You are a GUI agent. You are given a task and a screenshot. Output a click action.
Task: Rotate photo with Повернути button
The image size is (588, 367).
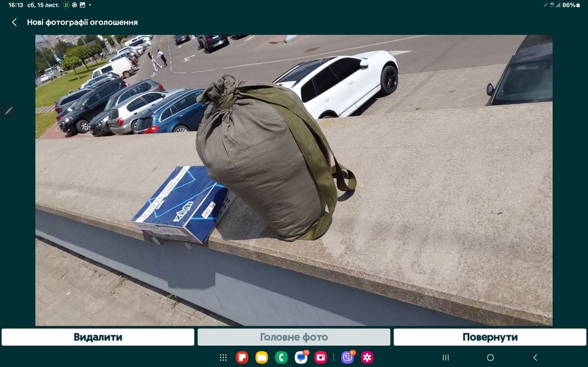pos(490,337)
